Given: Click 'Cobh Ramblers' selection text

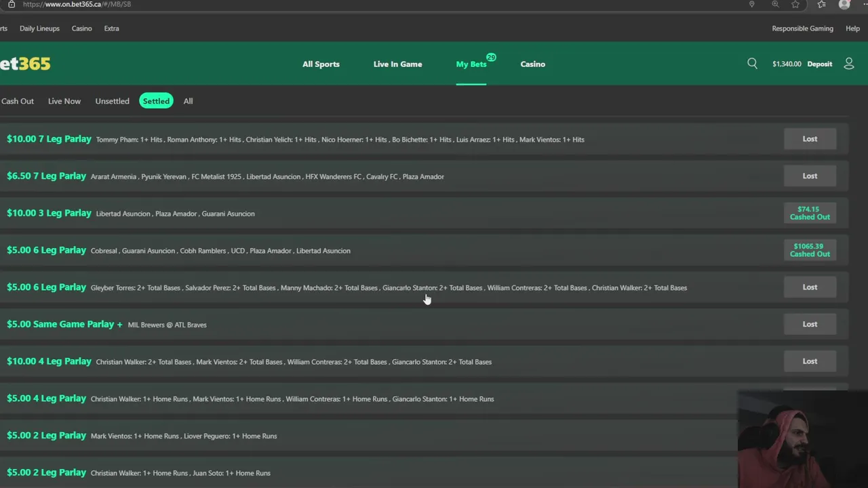Looking at the screenshot, I should (203, 251).
